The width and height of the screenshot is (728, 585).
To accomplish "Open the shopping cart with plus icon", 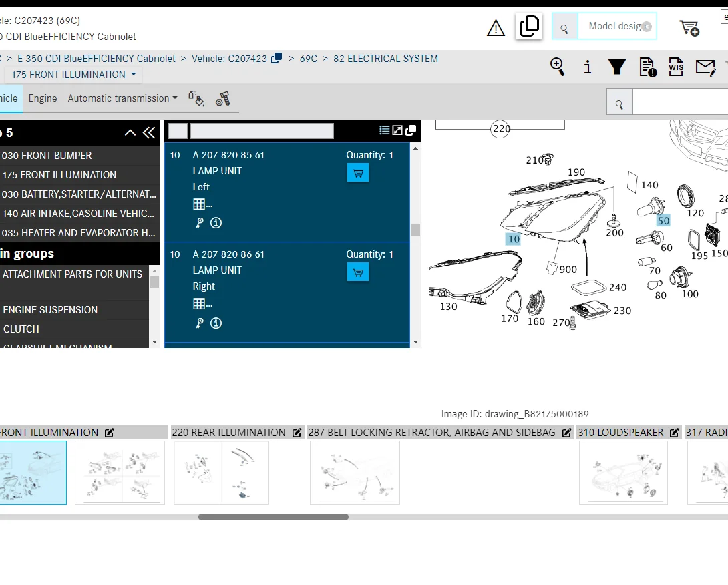I will [689, 28].
